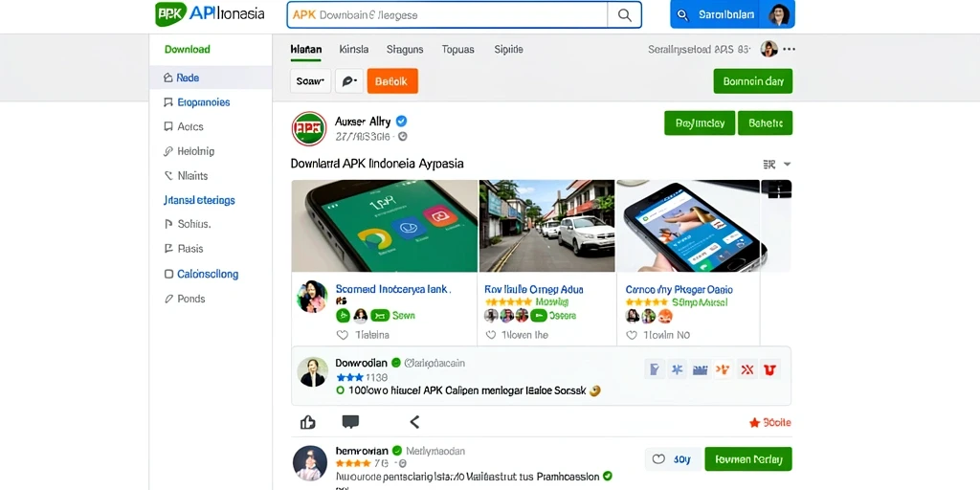Click the avatar on the Scorned card
The height and width of the screenshot is (490, 980).
[312, 297]
